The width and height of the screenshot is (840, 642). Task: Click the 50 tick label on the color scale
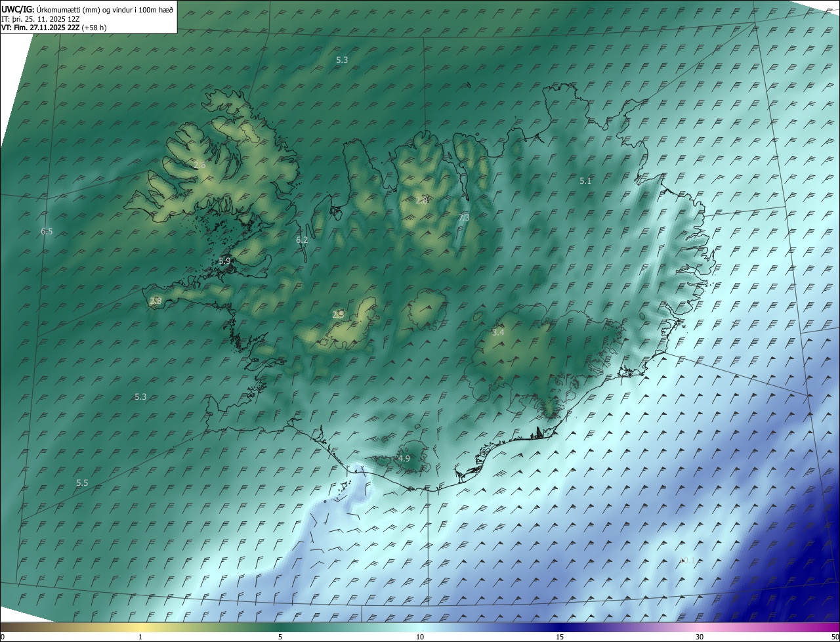[835, 637]
